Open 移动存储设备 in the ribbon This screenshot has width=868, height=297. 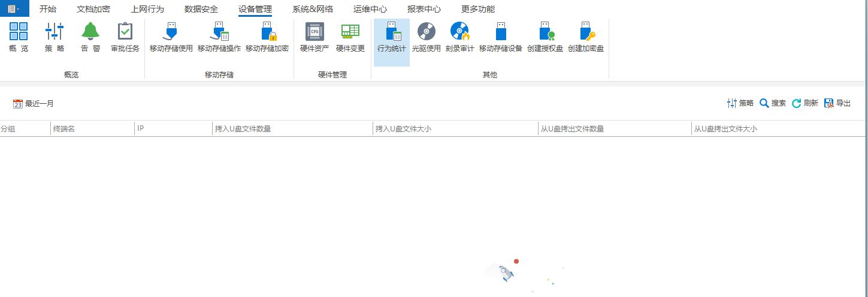click(x=501, y=37)
